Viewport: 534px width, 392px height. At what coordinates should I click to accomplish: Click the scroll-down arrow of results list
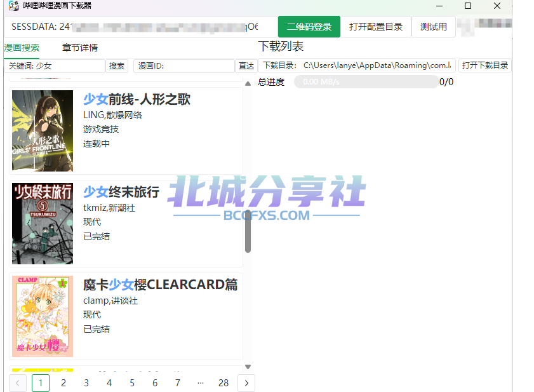click(x=248, y=367)
